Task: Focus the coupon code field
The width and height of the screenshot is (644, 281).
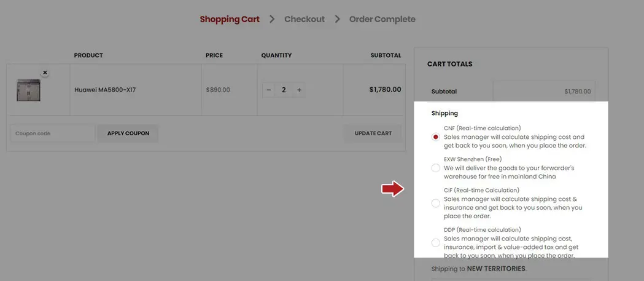Action: (x=52, y=133)
